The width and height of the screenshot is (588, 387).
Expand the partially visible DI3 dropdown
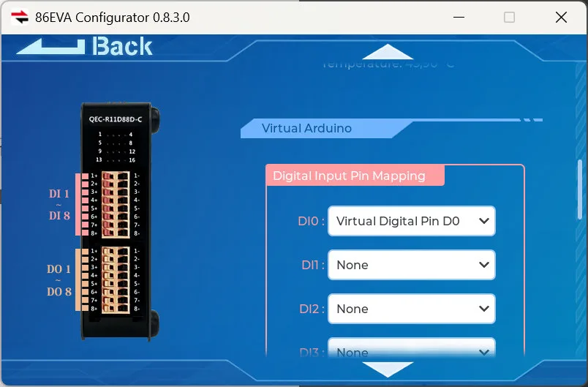pyautogui.click(x=411, y=351)
